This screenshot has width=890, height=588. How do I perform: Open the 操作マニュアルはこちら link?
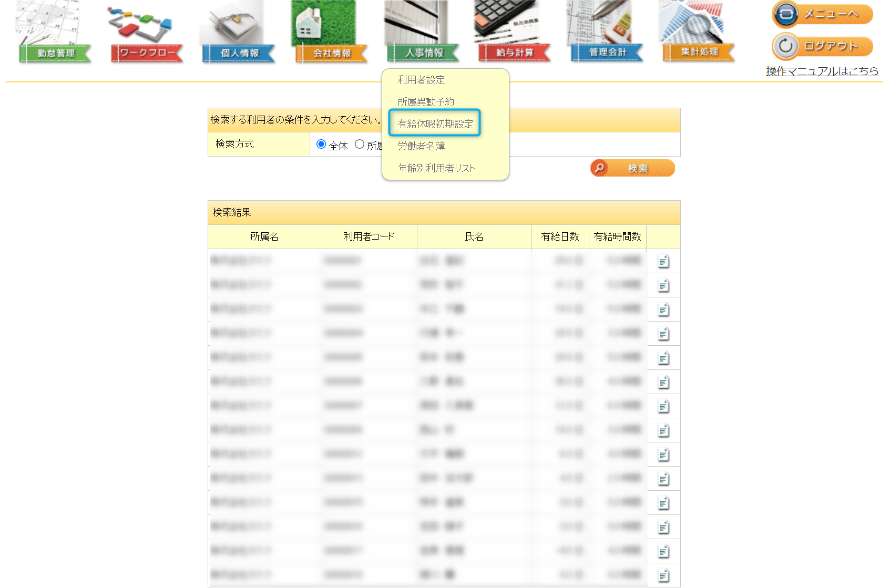coord(822,71)
